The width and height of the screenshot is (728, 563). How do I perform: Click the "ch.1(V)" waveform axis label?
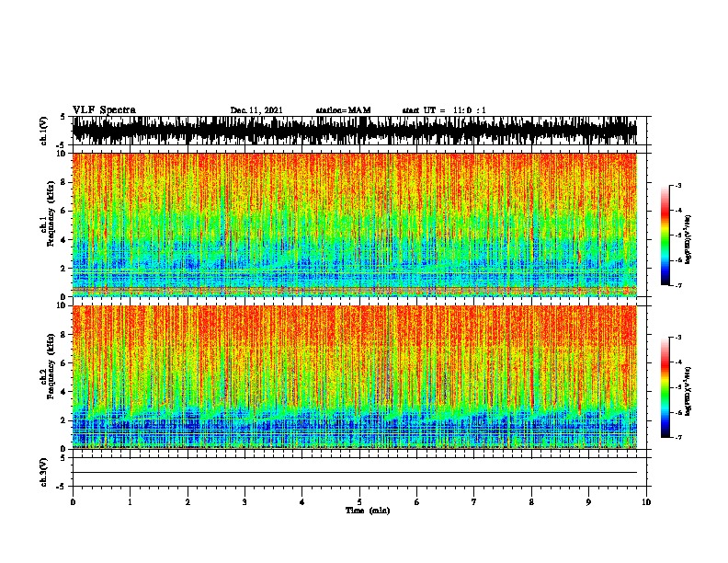click(44, 131)
